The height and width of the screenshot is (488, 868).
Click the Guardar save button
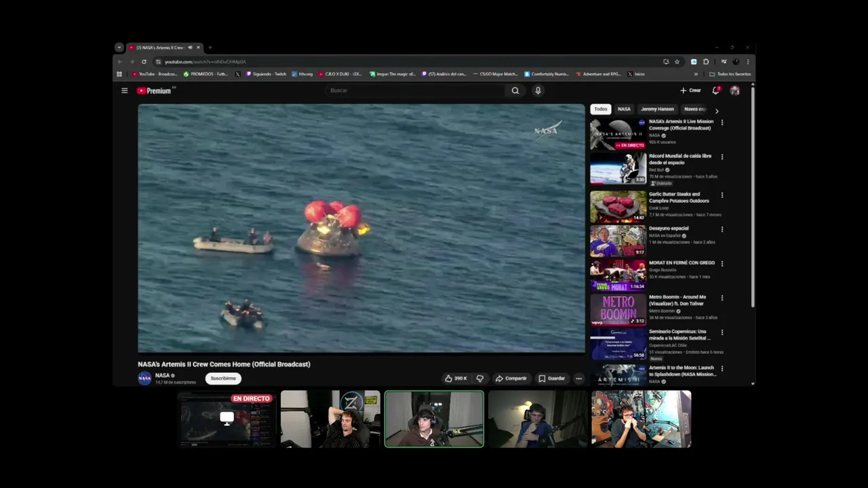(x=551, y=378)
